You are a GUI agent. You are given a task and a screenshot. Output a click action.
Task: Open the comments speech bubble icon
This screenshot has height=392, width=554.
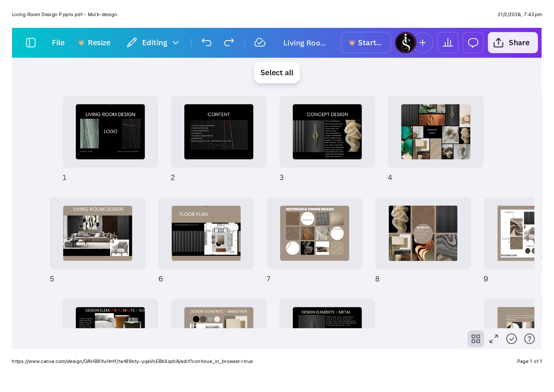tap(473, 43)
